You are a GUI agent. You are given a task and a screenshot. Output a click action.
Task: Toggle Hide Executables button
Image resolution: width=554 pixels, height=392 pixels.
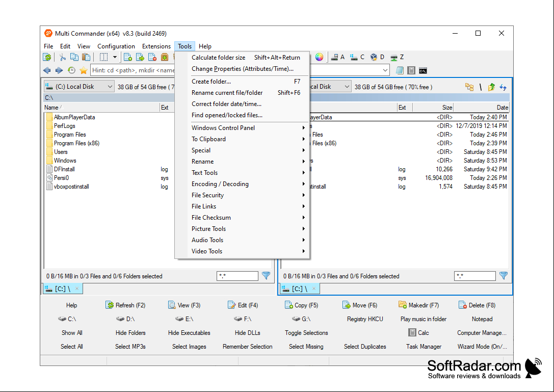189,333
